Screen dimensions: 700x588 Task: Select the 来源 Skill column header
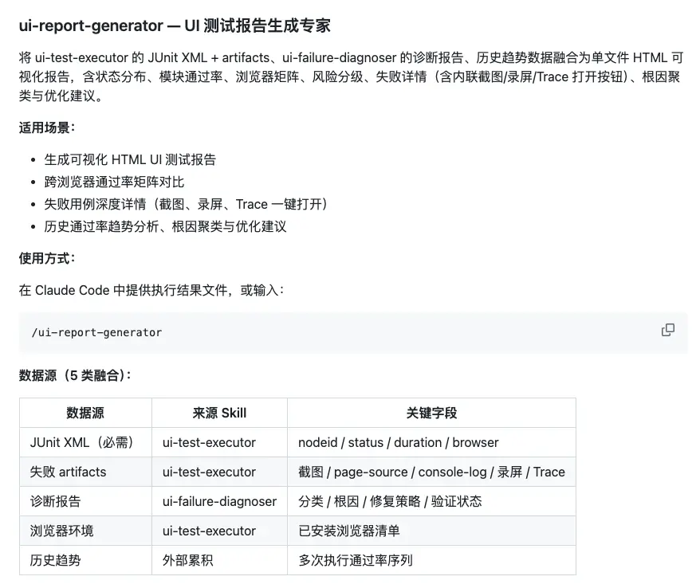pos(219,413)
